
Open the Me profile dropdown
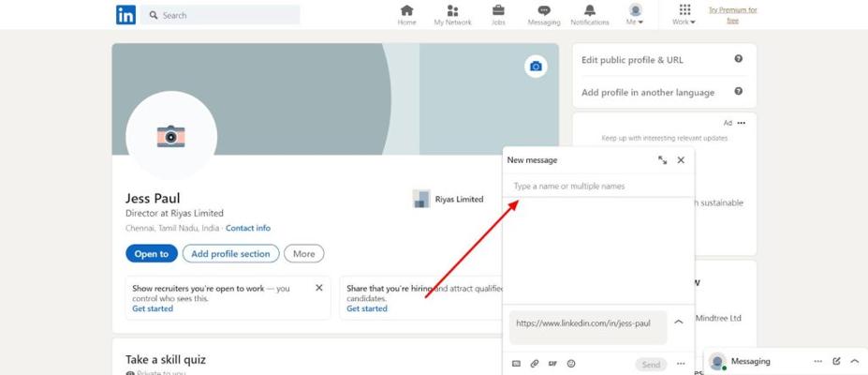[635, 15]
